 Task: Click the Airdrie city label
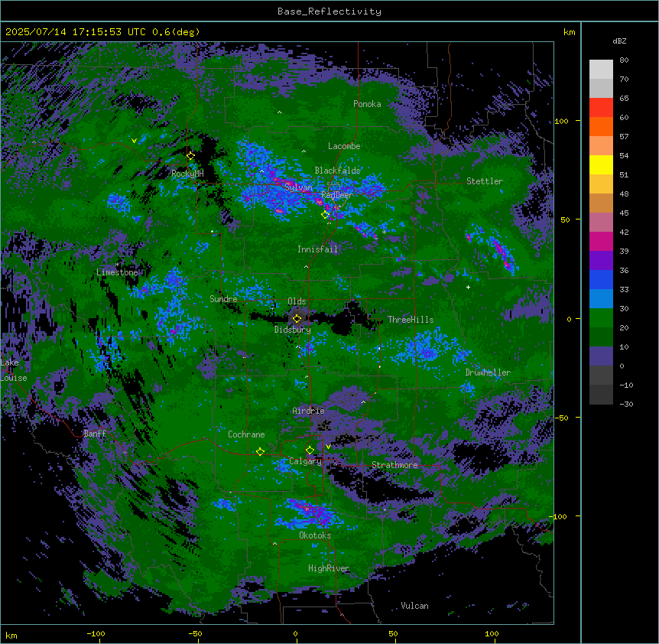coord(309,411)
